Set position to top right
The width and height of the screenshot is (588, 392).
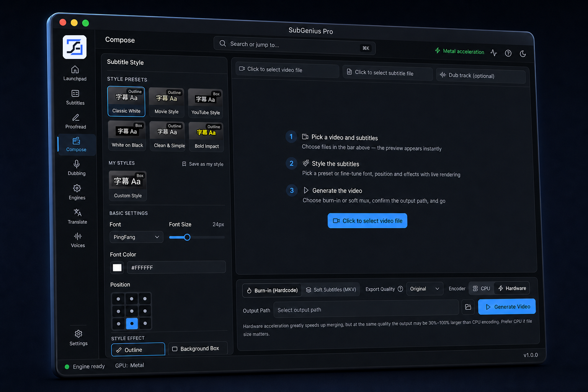(x=145, y=299)
